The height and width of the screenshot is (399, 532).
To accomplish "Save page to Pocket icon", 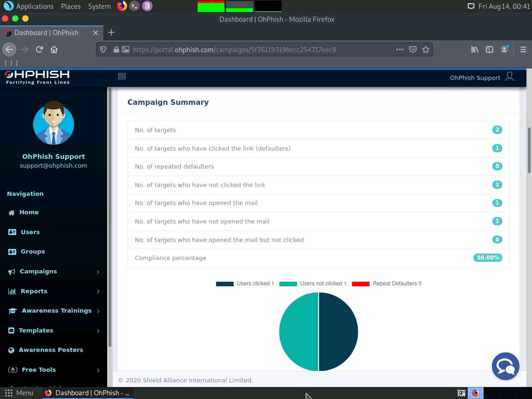I will 412,49.
